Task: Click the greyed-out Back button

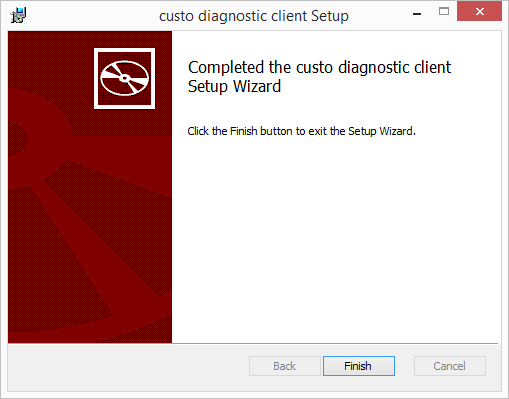Action: [x=285, y=366]
